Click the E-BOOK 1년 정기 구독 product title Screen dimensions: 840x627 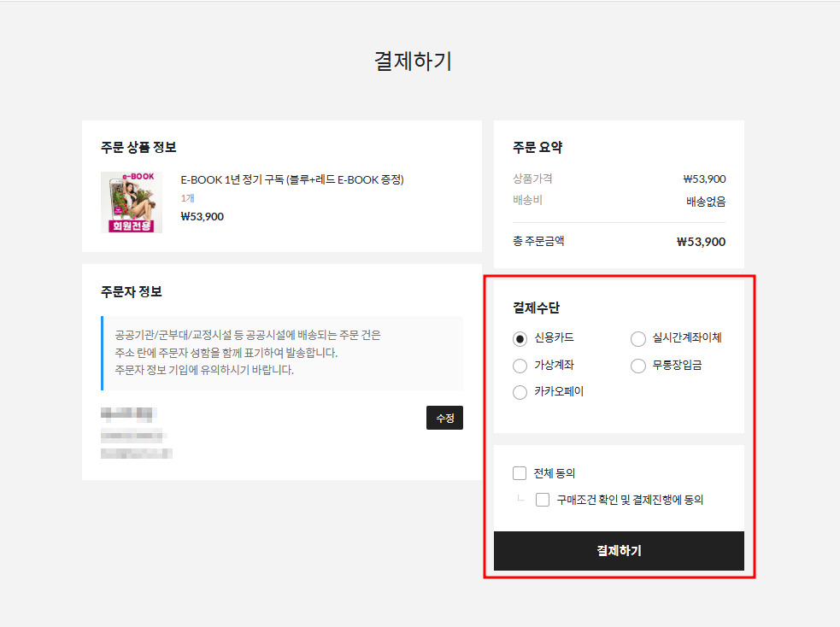pyautogui.click(x=292, y=179)
